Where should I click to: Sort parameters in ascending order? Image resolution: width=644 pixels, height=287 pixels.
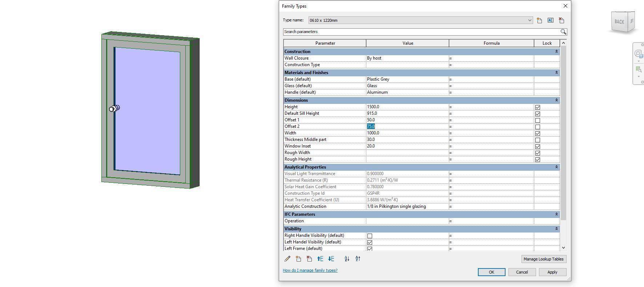click(x=347, y=259)
